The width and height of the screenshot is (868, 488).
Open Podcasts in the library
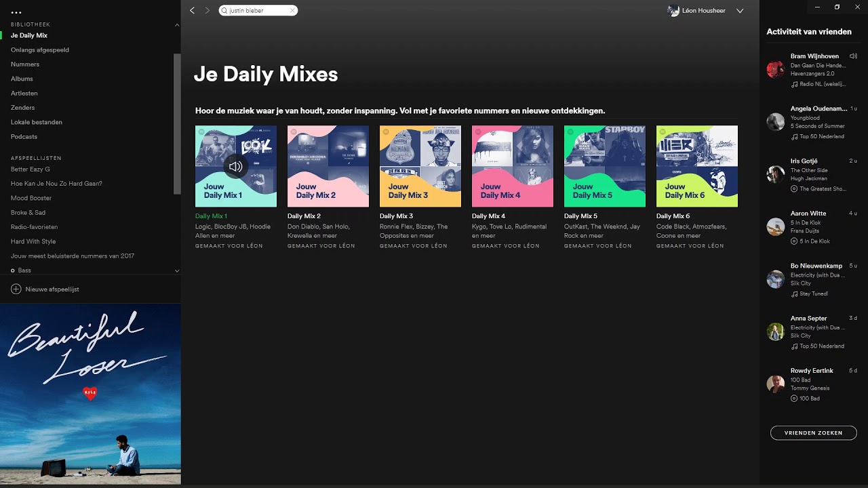point(24,136)
